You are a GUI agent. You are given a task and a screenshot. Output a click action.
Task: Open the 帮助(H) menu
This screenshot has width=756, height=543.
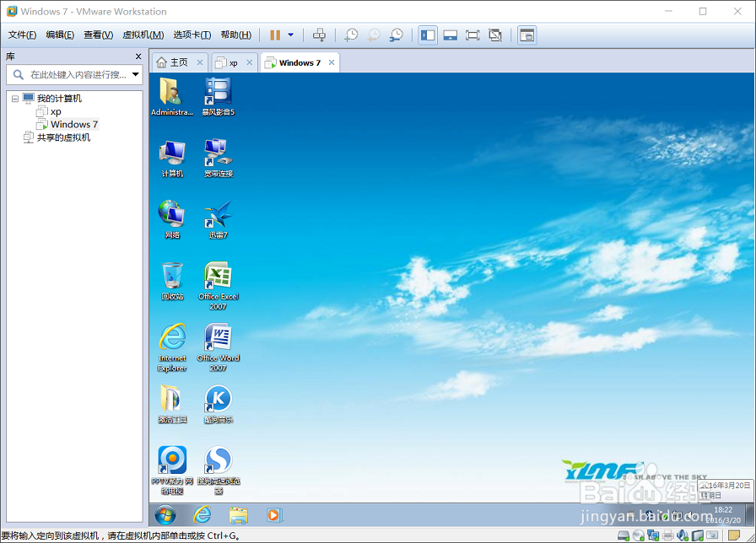tap(235, 35)
